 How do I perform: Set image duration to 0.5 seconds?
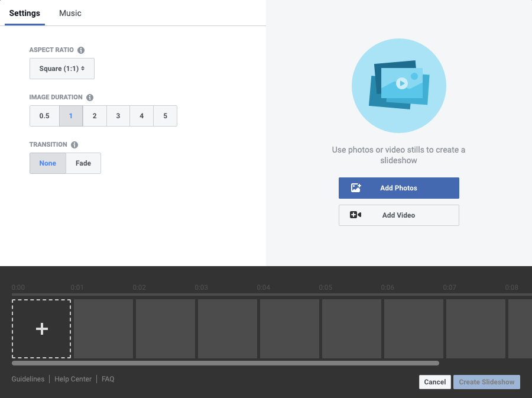point(44,116)
